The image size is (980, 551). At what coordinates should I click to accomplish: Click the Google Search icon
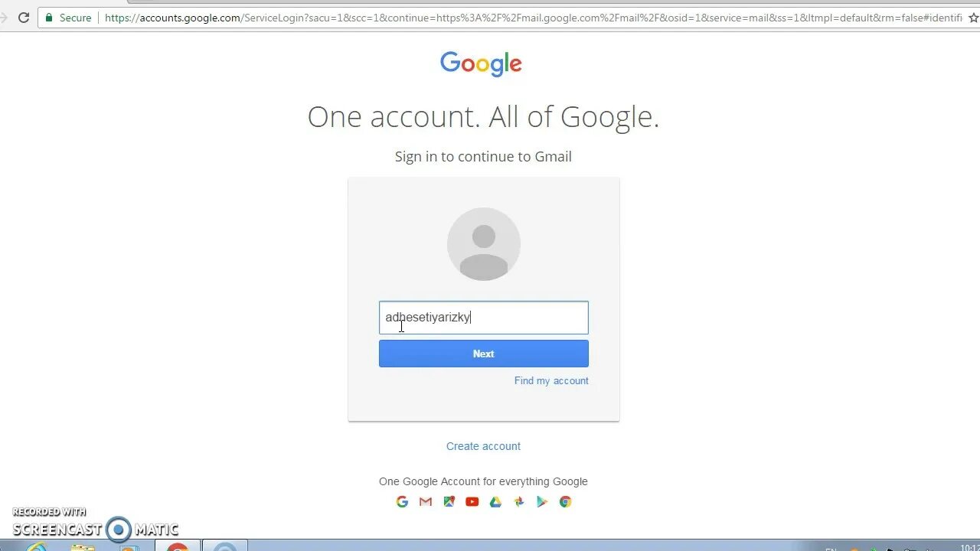point(402,502)
